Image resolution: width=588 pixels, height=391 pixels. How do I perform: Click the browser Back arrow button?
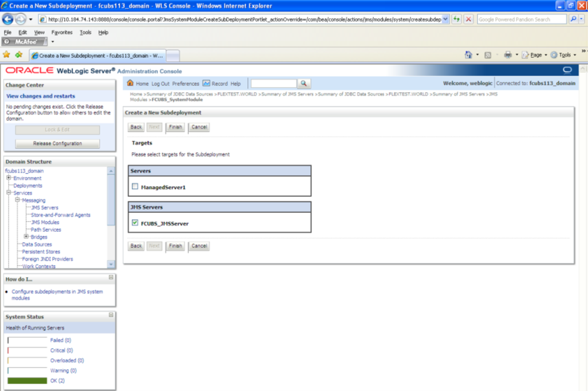click(x=8, y=19)
